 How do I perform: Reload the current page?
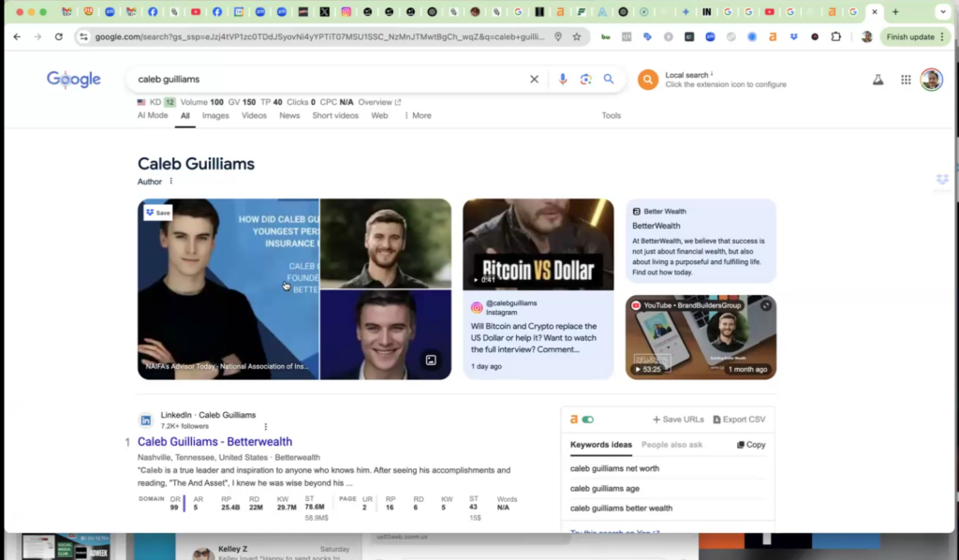(x=59, y=37)
